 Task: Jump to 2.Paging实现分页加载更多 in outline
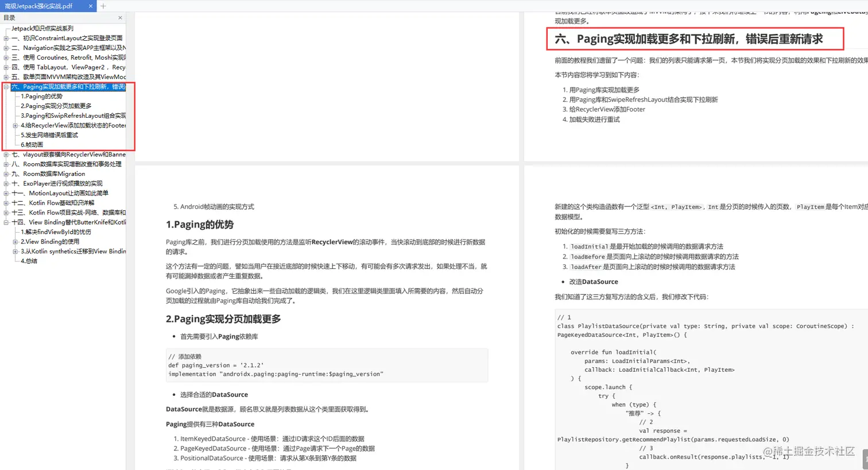click(56, 106)
